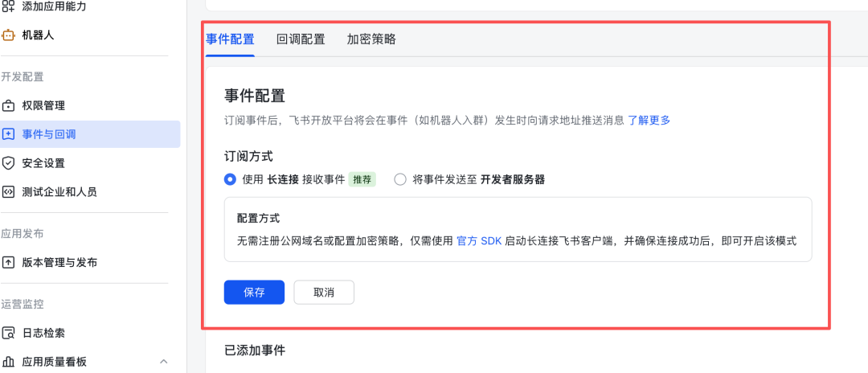The height and width of the screenshot is (373, 868).
Task: Click the 版本管理与发布 upload icon
Action: (9, 263)
